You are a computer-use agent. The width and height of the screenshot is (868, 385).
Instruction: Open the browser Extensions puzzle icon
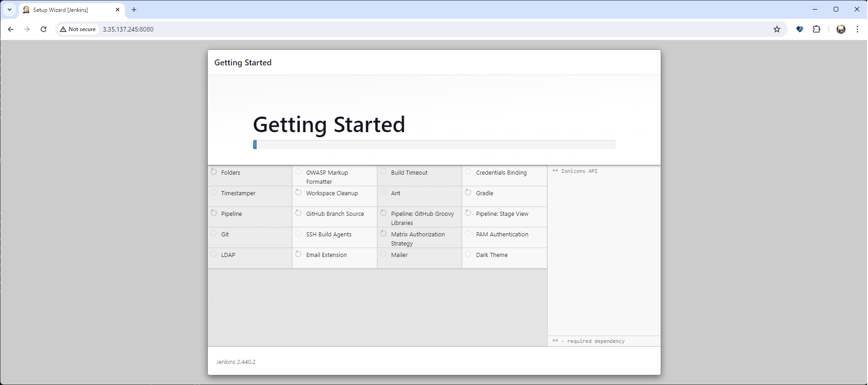tap(817, 29)
